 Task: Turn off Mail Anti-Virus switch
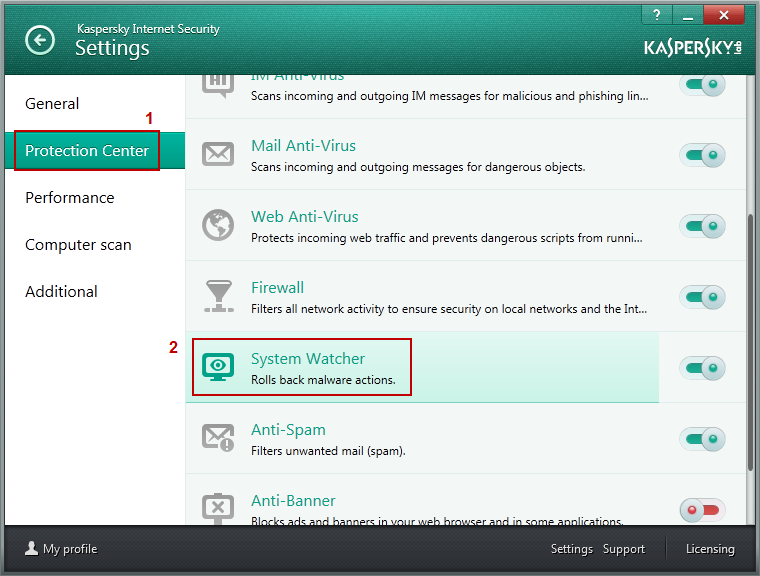pos(702,155)
